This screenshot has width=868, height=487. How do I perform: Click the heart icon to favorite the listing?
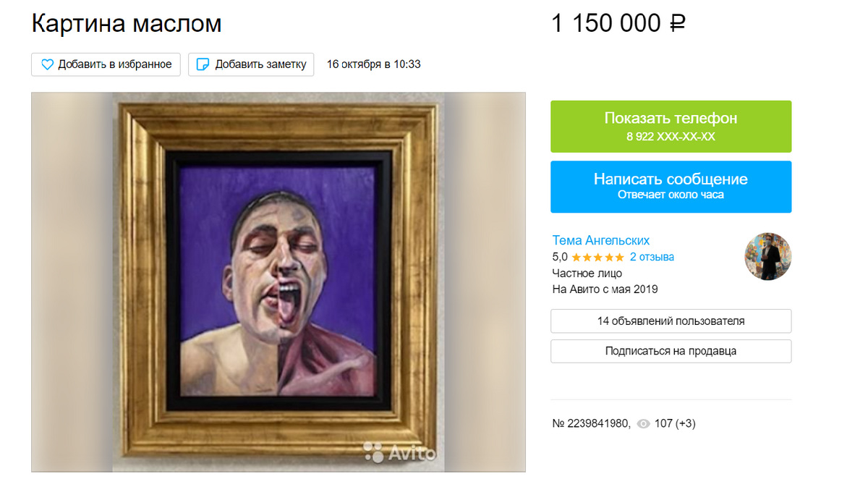47,64
